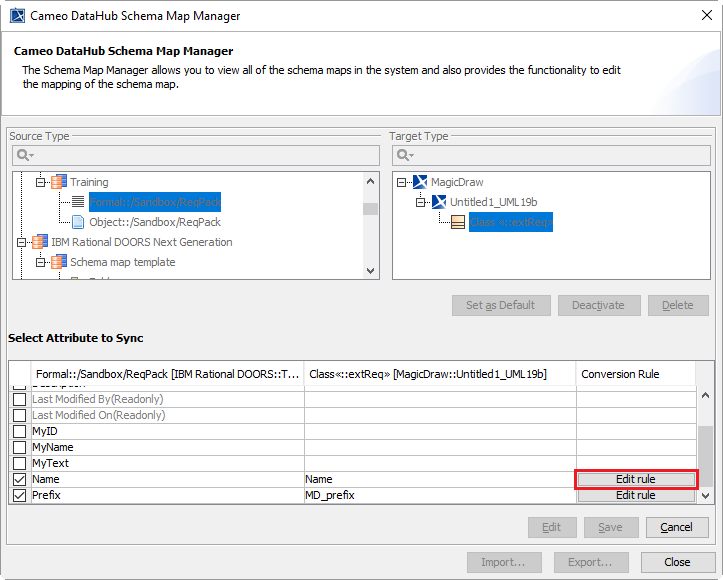Click the attribute table scrollbar thumb
723x580 pixels.
[705, 456]
